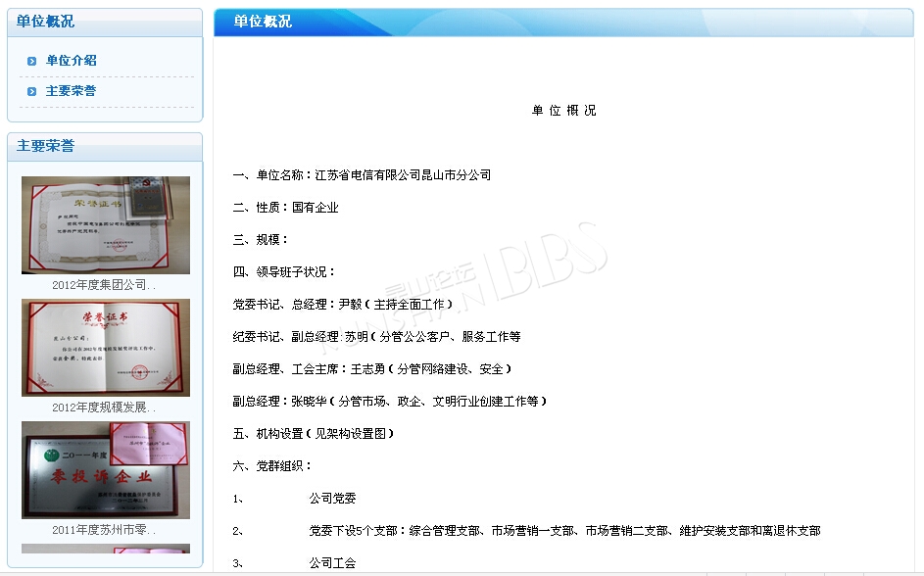Click the line 三、规模:
This screenshot has height=576, width=924.
point(261,240)
